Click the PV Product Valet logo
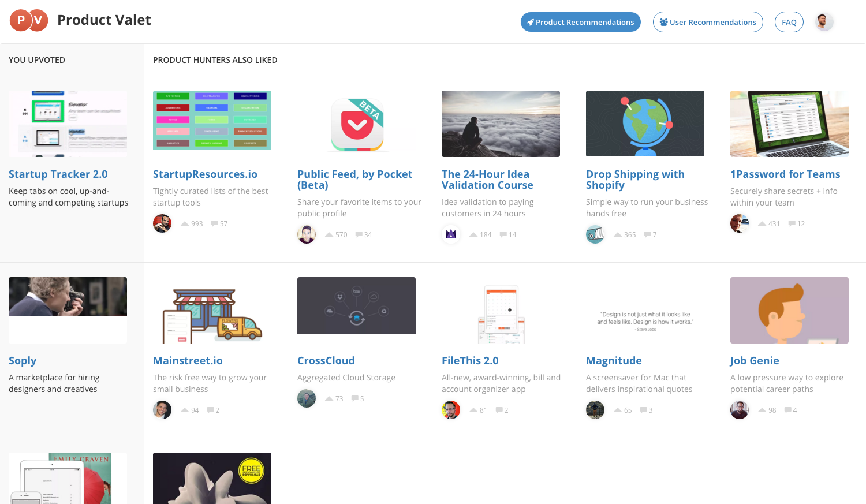866x504 pixels. [x=29, y=21]
